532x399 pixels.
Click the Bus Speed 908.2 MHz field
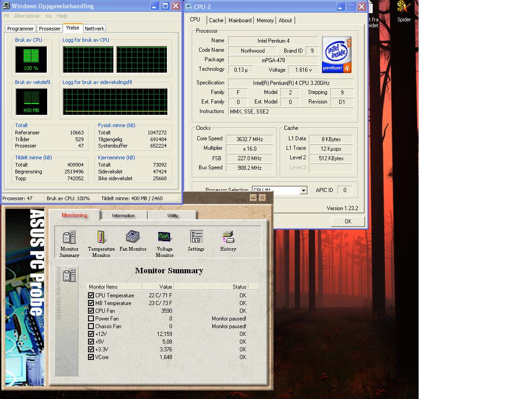click(x=249, y=168)
